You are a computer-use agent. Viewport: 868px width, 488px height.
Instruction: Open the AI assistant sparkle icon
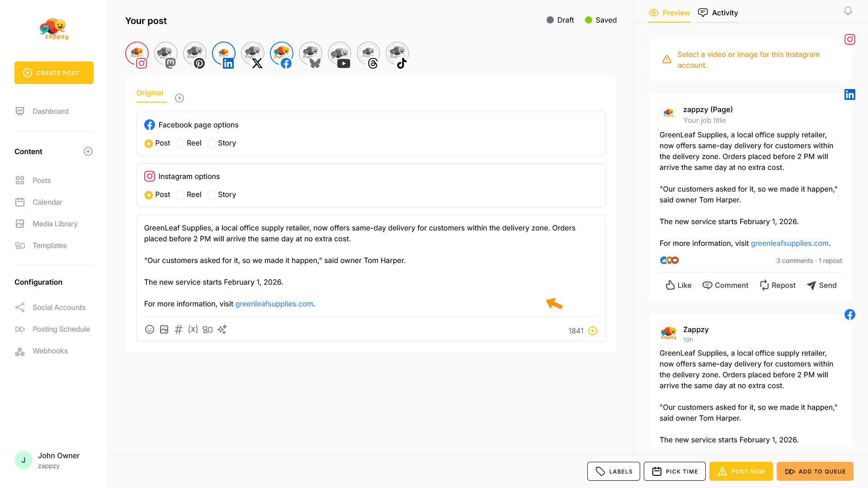click(x=222, y=330)
